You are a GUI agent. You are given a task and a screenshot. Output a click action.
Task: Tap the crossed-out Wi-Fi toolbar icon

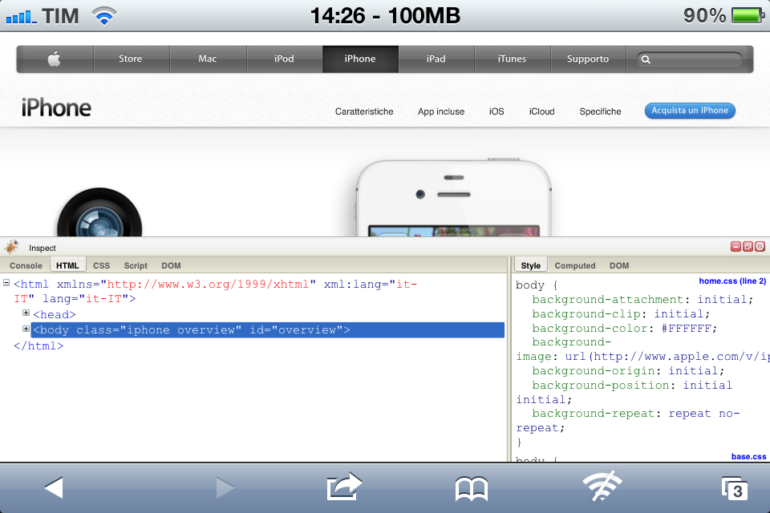pos(602,486)
